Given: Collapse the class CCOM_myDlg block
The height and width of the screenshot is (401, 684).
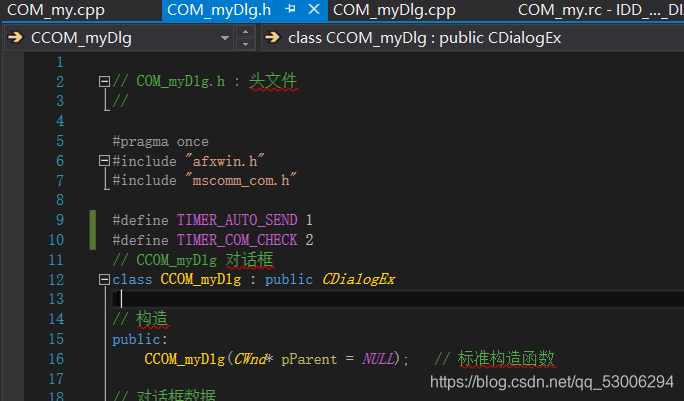Looking at the screenshot, I should [x=104, y=280].
